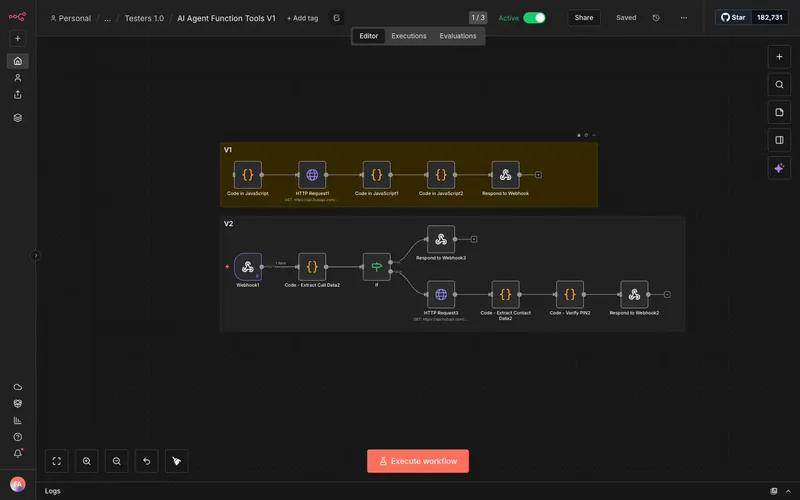Open the notifications bell icon
Screen dimensions: 800x500
coord(18,454)
